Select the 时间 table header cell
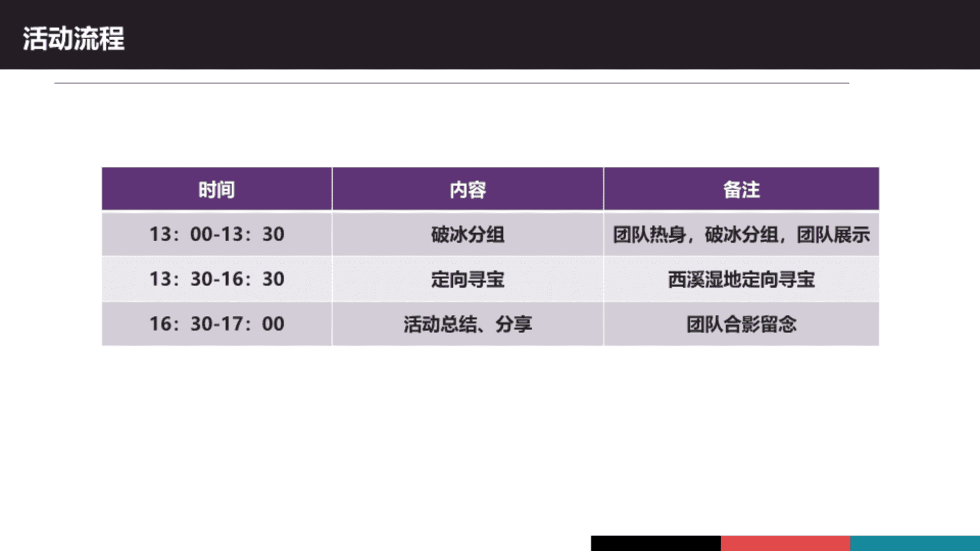980x551 pixels. pos(216,189)
